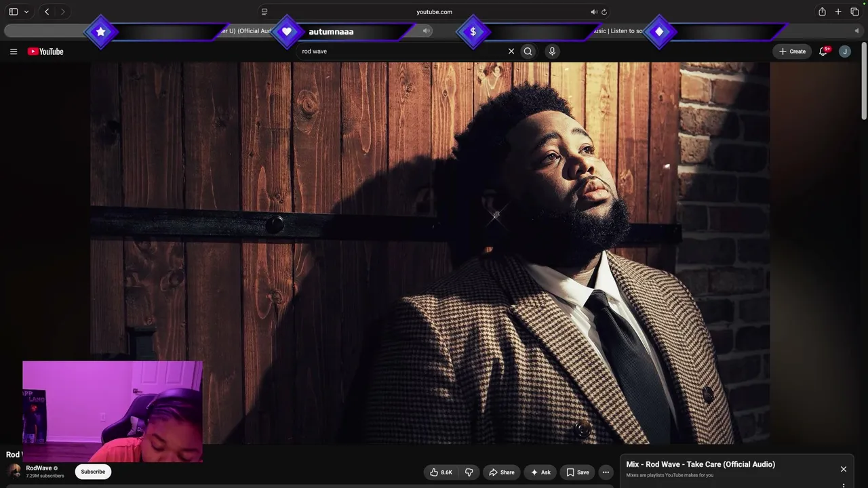Open 'Mix - Rod Wave - Take Care (Official Audio)' title
Viewport: 868px width, 488px height.
pyautogui.click(x=701, y=464)
